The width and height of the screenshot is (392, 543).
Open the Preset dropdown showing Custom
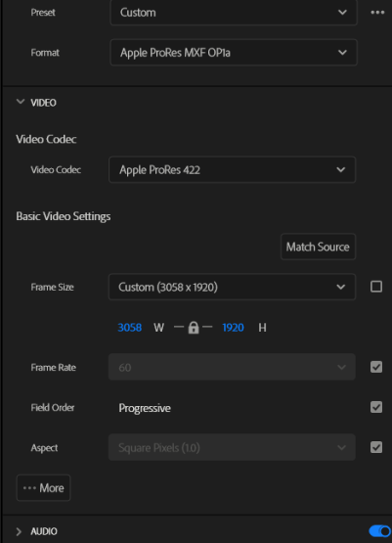click(234, 13)
